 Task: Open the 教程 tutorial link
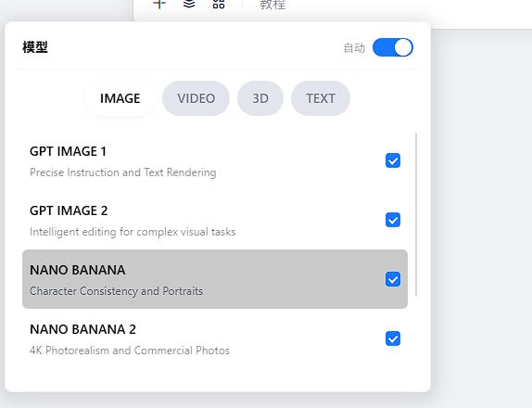[x=272, y=5]
